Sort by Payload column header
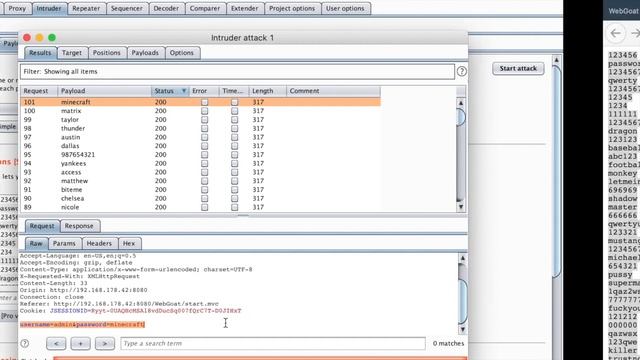Image resolution: width=640 pixels, height=360 pixels. [x=104, y=91]
